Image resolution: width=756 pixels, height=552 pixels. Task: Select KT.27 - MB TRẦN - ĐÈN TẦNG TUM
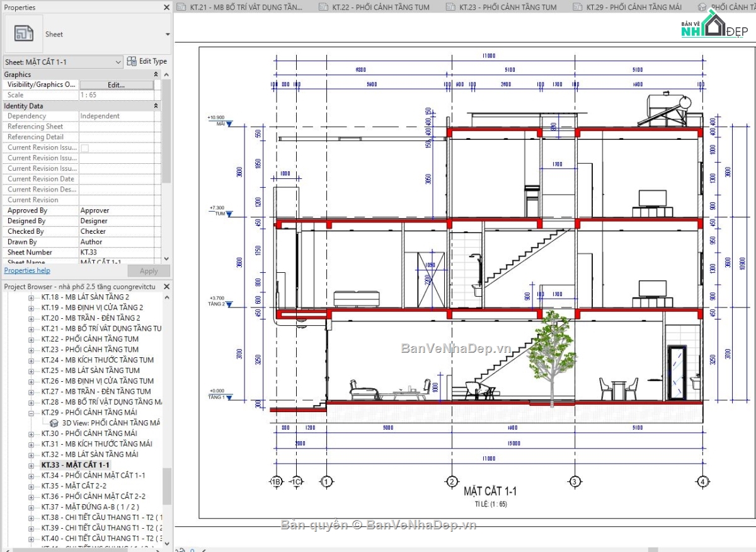96,391
